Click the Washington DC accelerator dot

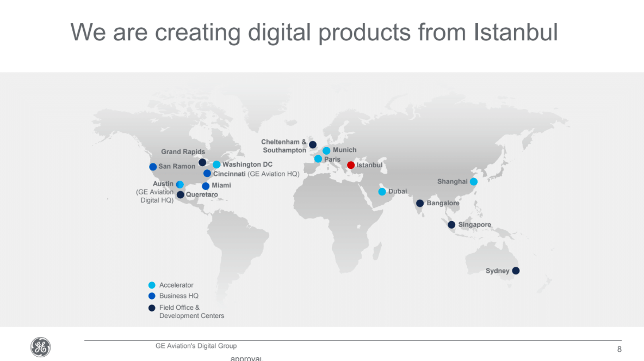pos(216,164)
